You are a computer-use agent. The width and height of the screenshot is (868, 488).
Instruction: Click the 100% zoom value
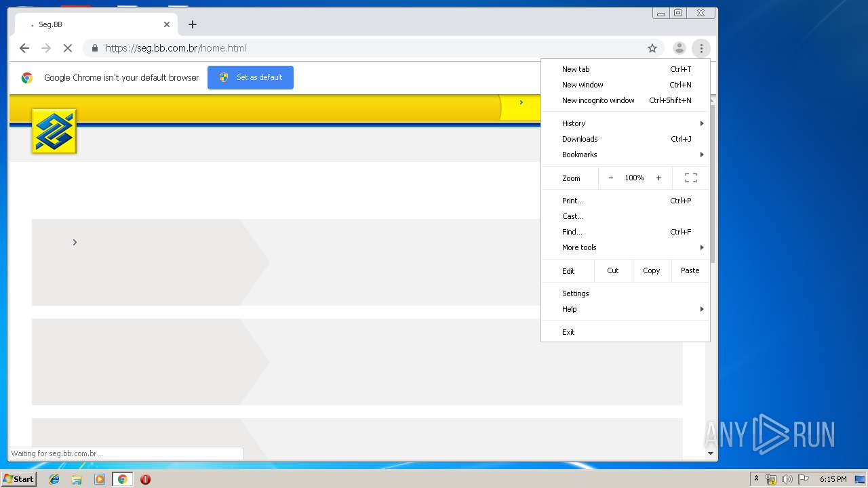635,178
